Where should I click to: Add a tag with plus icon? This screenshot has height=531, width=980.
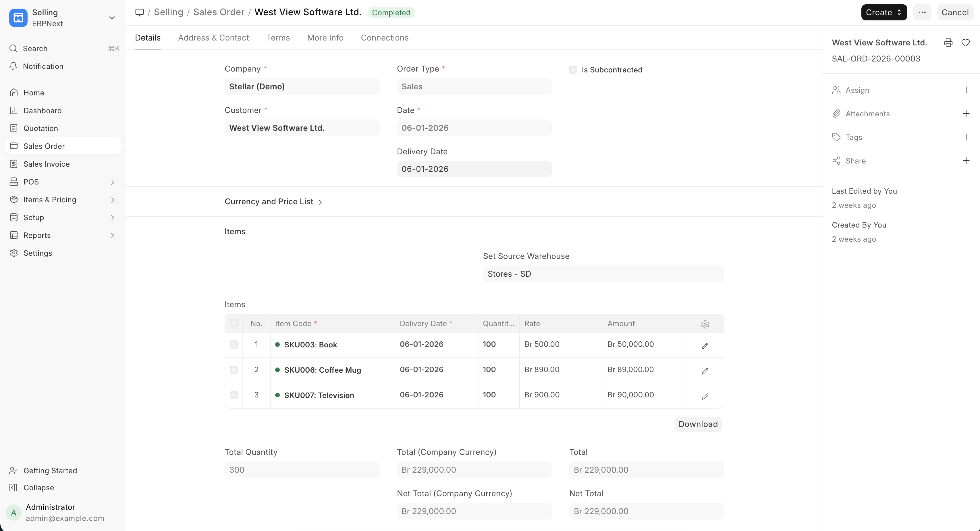pyautogui.click(x=966, y=137)
